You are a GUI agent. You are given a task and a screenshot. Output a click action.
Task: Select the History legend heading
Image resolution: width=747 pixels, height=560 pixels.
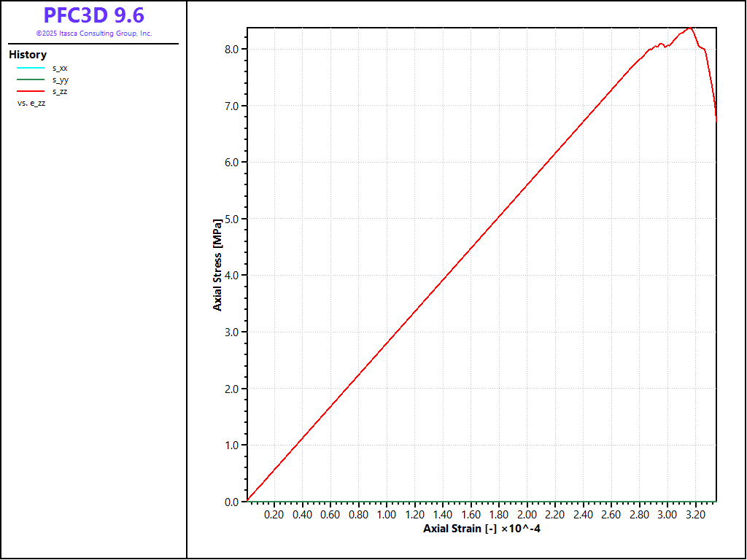click(28, 55)
